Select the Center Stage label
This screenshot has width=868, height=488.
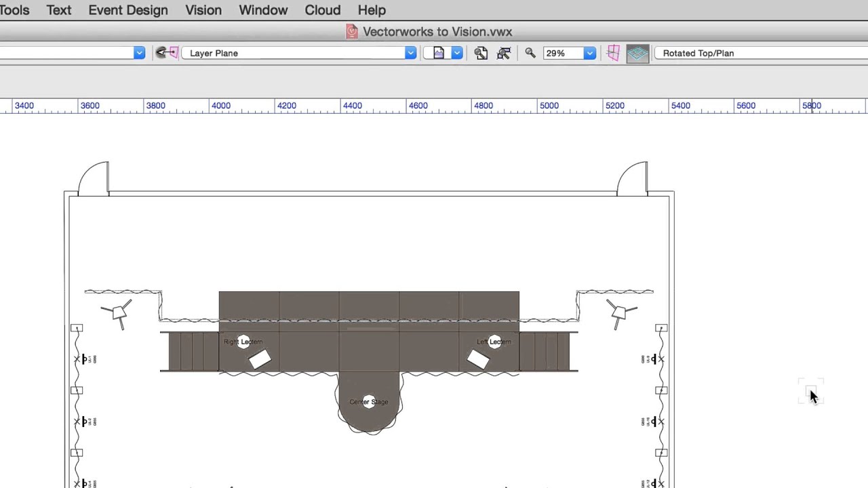369,402
